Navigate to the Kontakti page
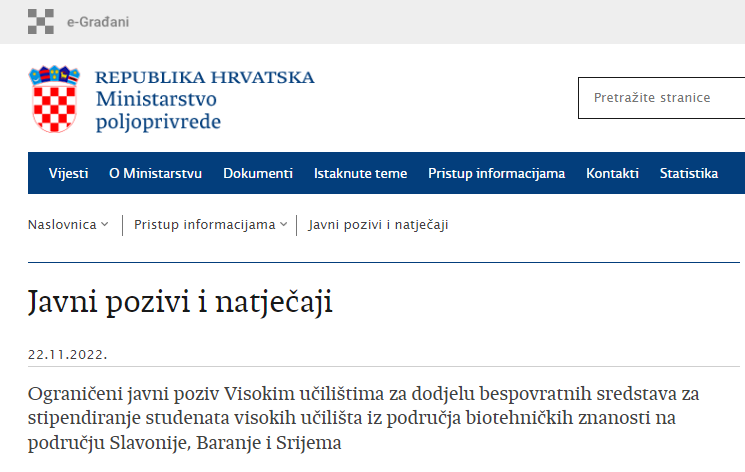 click(612, 173)
